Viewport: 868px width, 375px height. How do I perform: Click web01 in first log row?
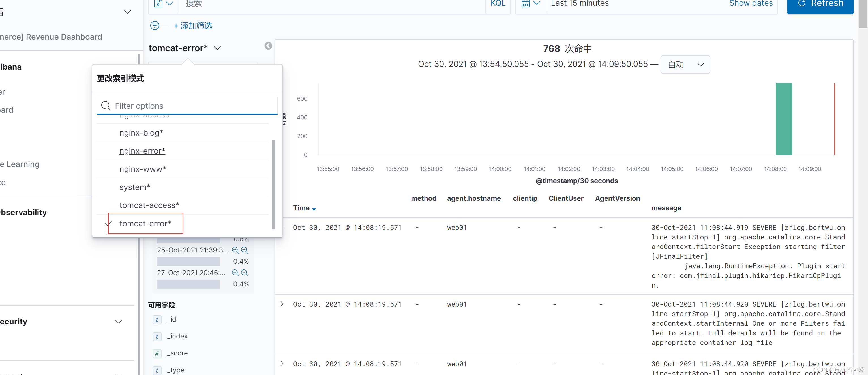coord(457,228)
